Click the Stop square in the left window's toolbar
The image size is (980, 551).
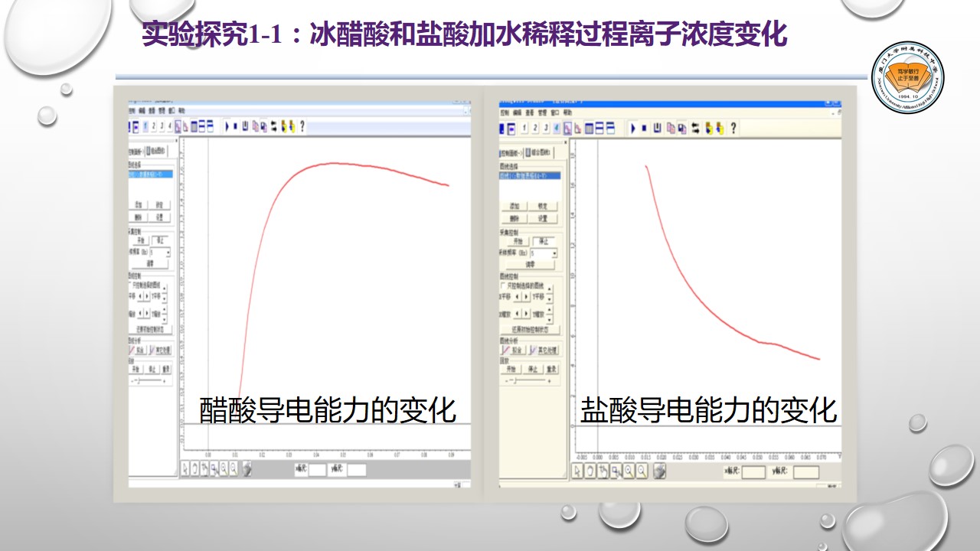(236, 126)
